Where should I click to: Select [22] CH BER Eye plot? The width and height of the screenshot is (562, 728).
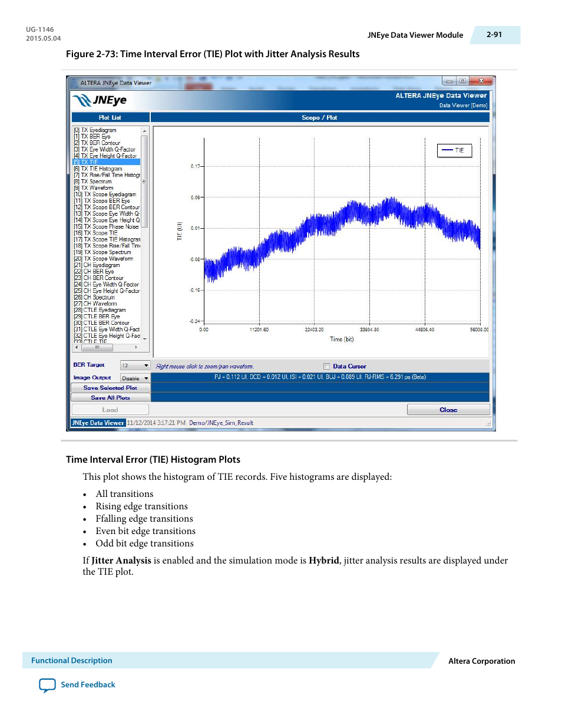click(94, 272)
